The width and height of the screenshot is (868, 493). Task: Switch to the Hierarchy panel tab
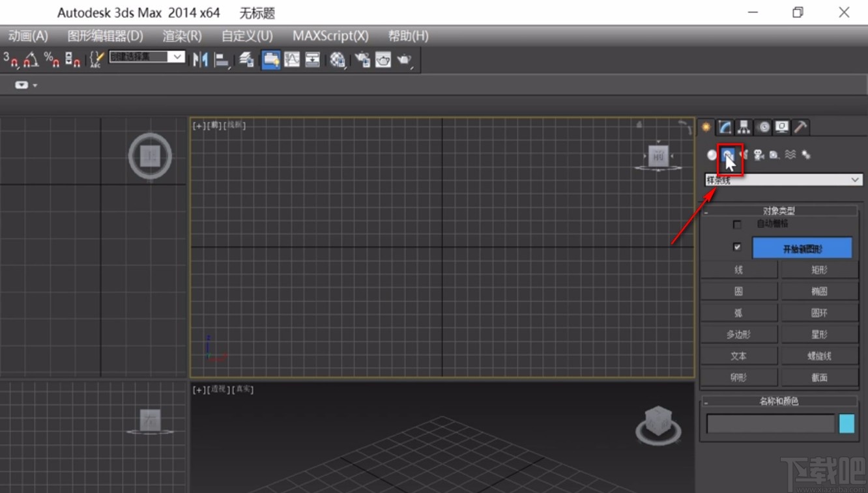click(744, 127)
